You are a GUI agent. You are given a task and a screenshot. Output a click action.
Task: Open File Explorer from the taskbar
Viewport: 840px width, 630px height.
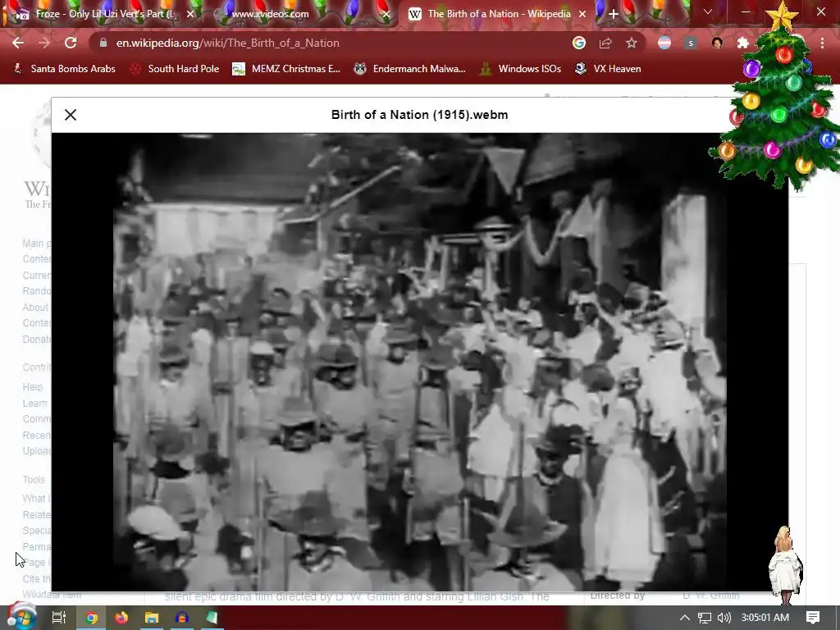152,618
